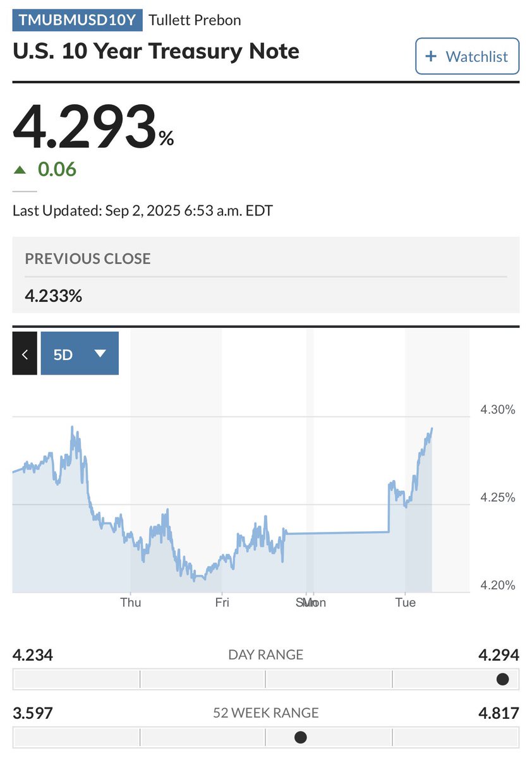Add note to Watchlist

467,56
